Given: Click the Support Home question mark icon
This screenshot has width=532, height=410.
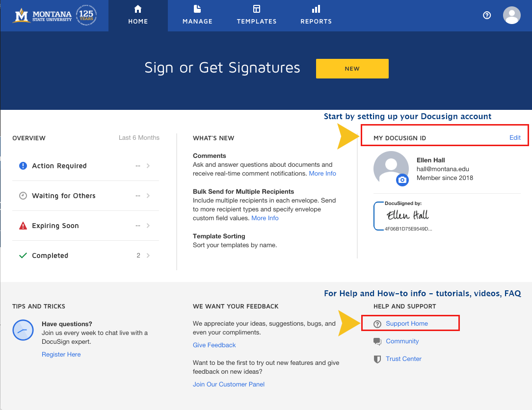Looking at the screenshot, I should (x=377, y=324).
